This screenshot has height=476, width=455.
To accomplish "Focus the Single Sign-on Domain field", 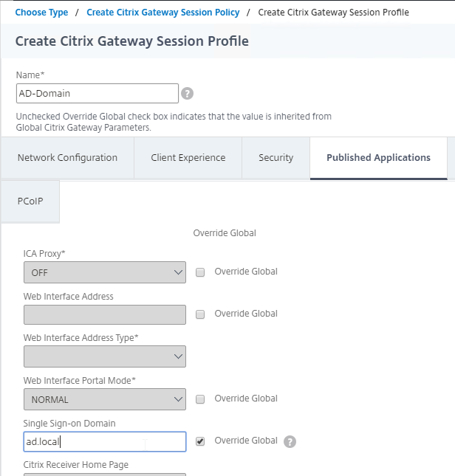I will click(105, 441).
